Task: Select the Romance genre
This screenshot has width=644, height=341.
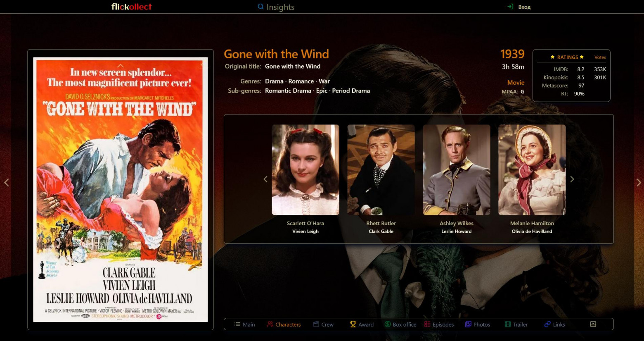Action: pyautogui.click(x=301, y=81)
